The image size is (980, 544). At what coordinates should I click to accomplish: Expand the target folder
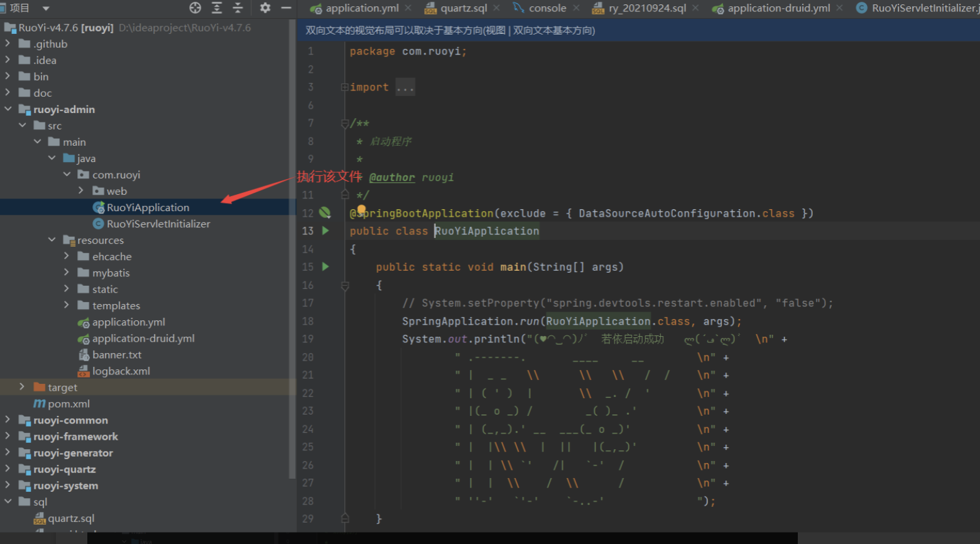coord(22,387)
